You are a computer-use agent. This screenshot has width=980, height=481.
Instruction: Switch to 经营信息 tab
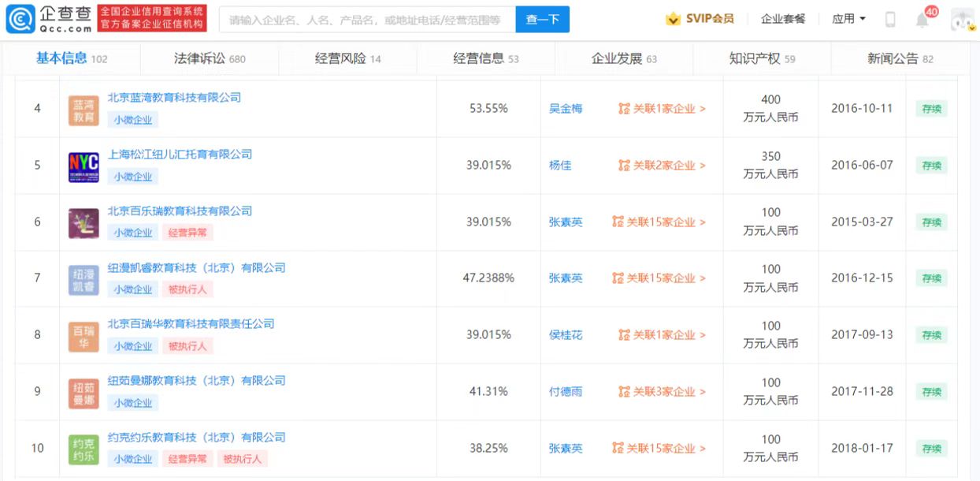[x=485, y=58]
